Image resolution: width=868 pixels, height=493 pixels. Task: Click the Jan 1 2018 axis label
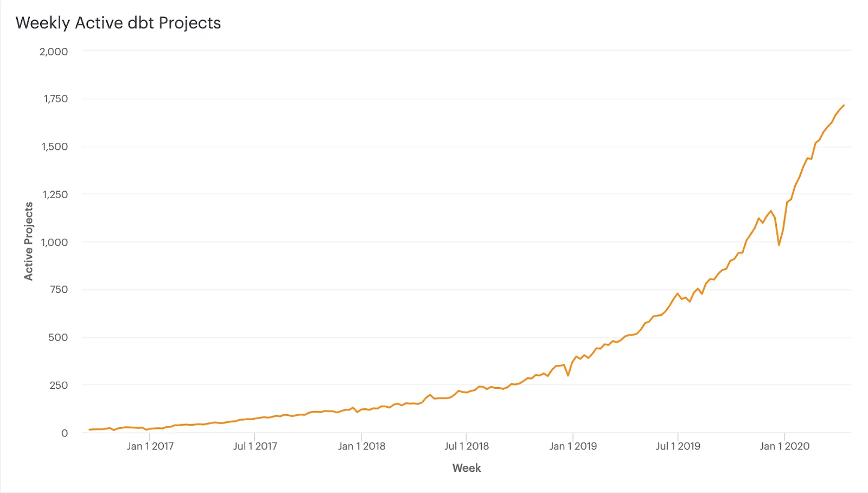coord(362,446)
